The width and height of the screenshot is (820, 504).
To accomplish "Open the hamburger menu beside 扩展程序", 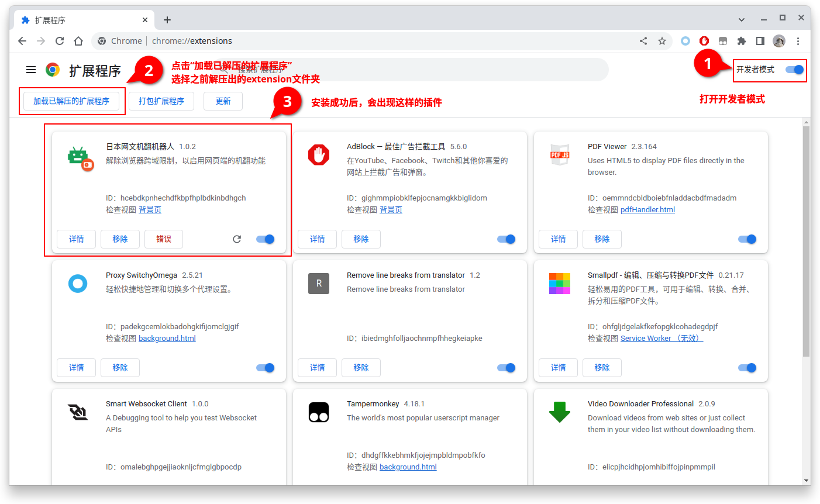I will (x=31, y=70).
